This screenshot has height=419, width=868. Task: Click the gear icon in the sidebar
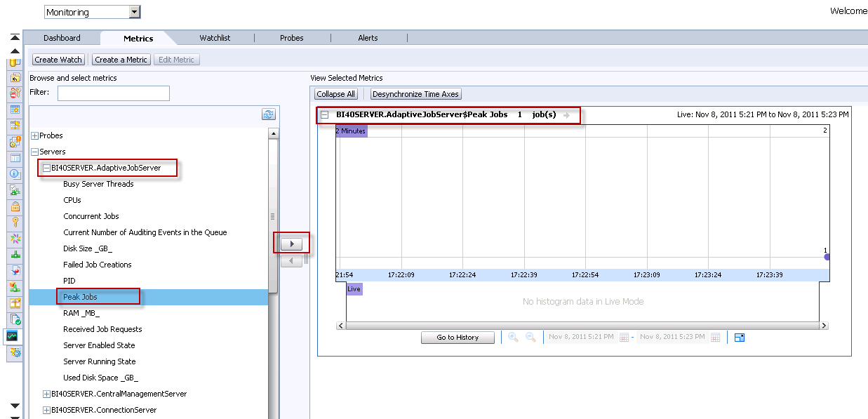15,352
